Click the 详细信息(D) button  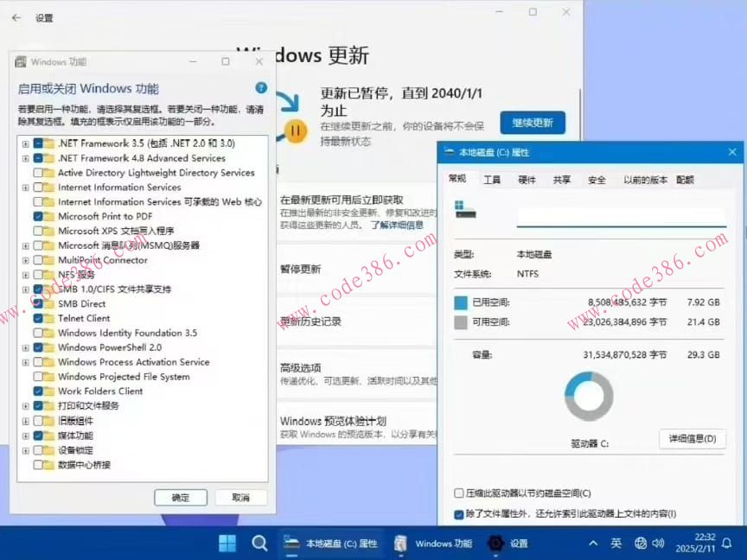(x=693, y=438)
